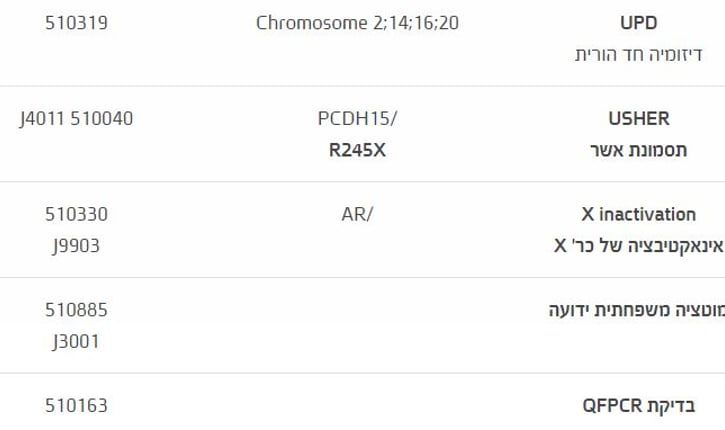Click Chromosome 2;14;16;20 cell
Image resolution: width=725 pixels, height=430 pixels.
[x=357, y=23]
